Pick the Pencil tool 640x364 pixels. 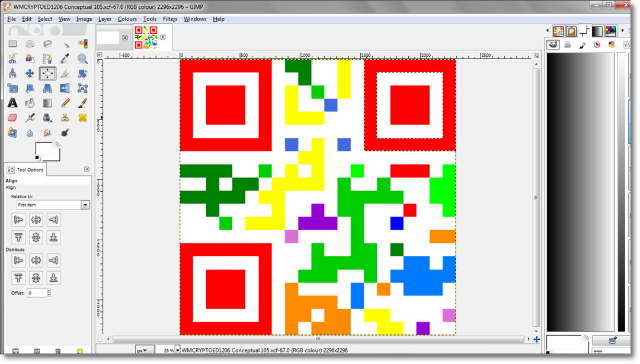coord(65,103)
